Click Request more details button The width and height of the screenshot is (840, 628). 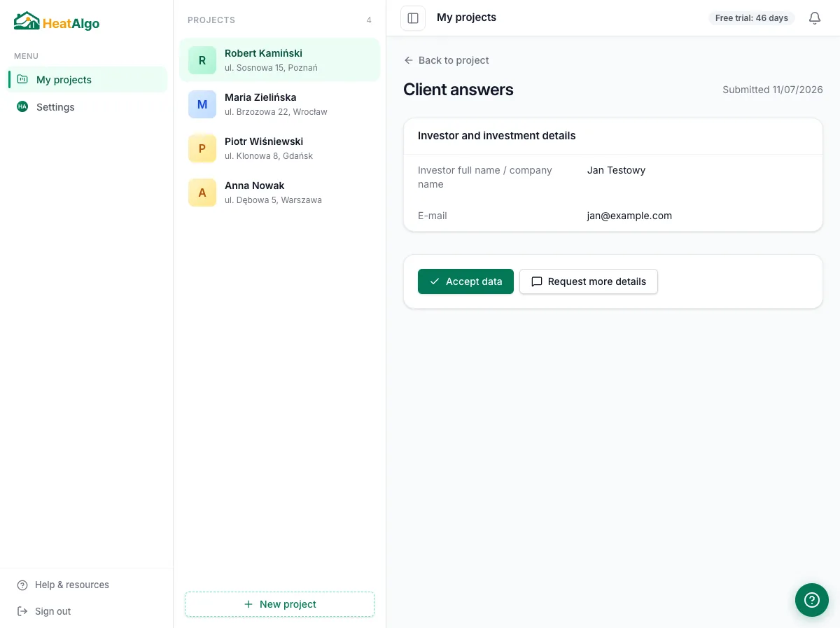tap(589, 281)
